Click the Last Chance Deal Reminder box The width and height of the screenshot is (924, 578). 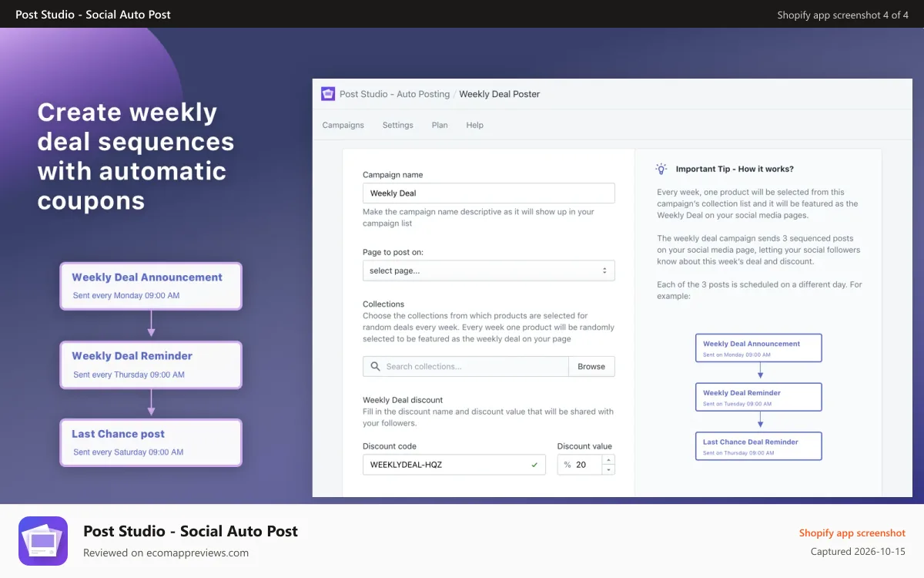point(758,446)
